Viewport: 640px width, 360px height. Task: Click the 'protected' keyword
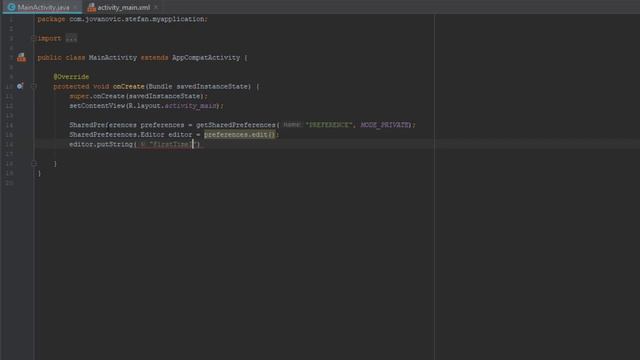point(71,87)
